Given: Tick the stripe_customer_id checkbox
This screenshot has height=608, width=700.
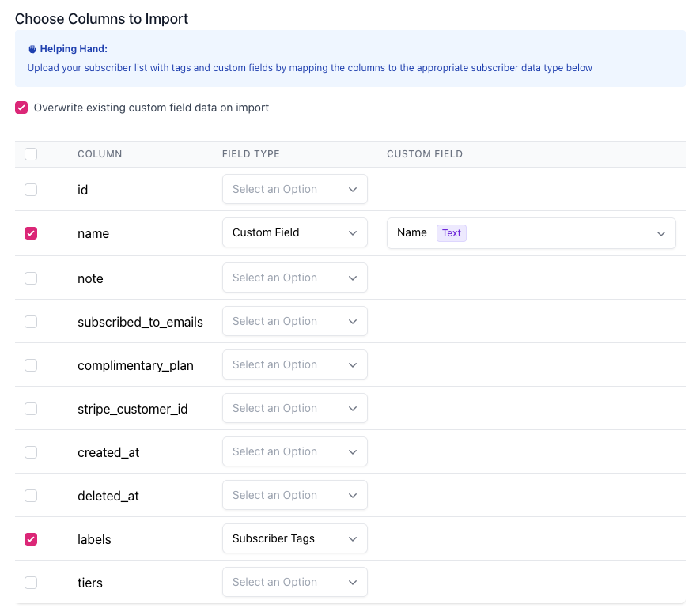Looking at the screenshot, I should (31, 409).
